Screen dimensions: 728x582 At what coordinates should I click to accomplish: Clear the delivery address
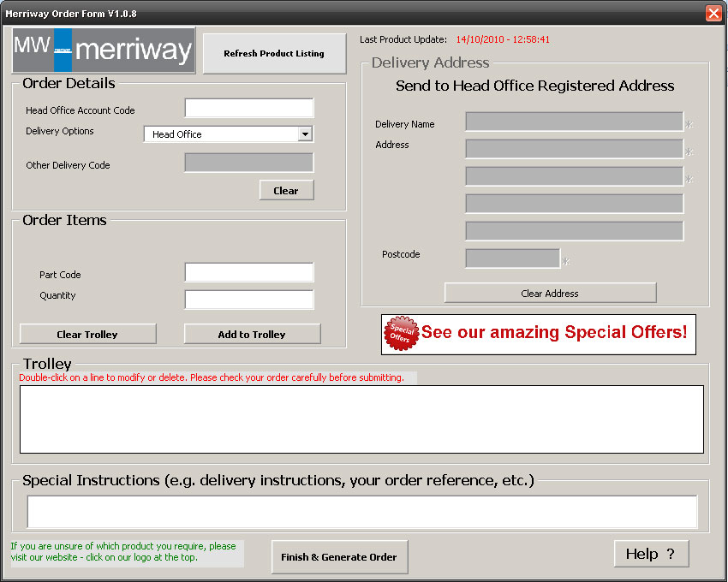point(550,293)
